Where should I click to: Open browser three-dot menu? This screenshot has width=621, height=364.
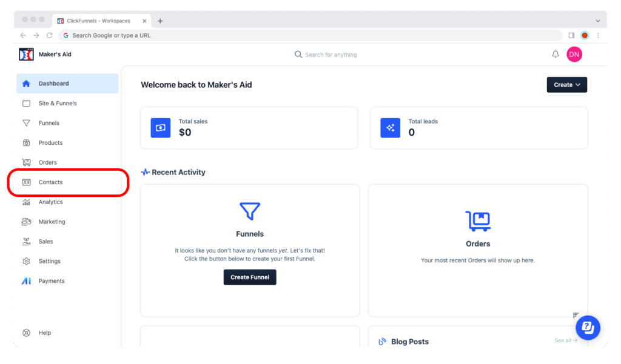pos(598,35)
